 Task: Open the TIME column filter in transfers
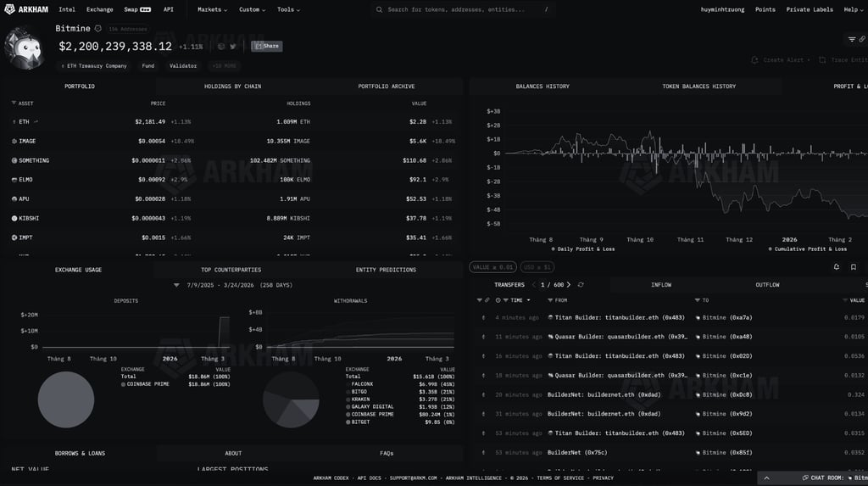(505, 300)
